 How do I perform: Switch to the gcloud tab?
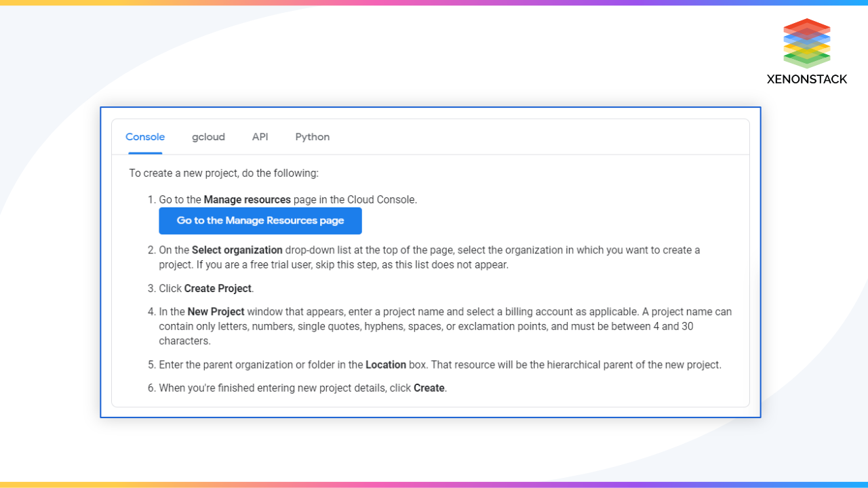pyautogui.click(x=208, y=136)
